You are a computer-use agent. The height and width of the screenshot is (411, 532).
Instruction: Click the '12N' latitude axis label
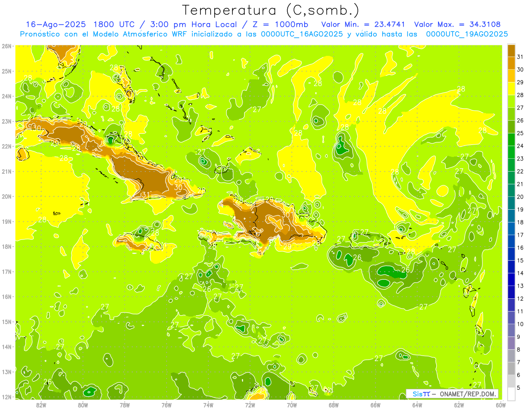click(7, 396)
